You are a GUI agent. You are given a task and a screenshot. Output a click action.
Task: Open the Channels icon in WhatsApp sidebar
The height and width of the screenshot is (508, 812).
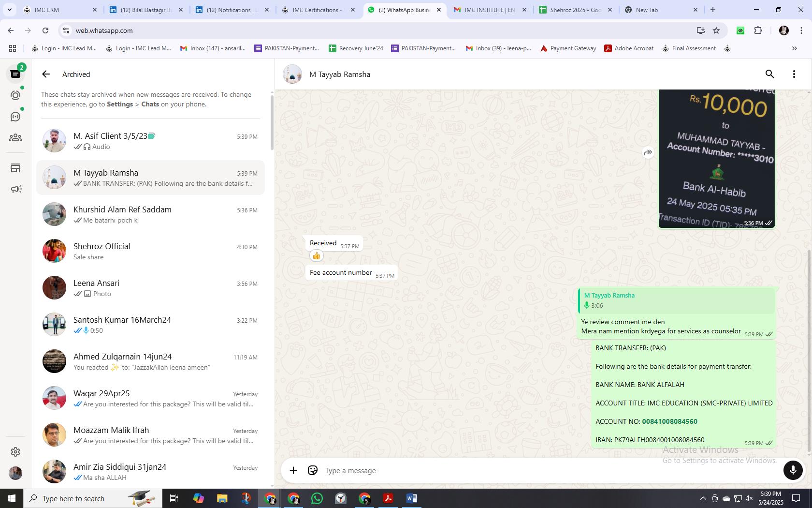coord(15,117)
